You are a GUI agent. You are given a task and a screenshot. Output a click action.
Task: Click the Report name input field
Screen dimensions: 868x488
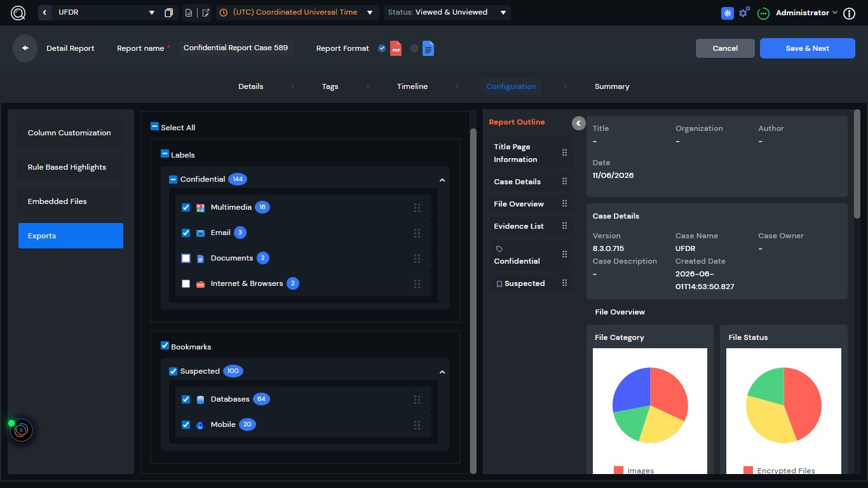coord(236,48)
